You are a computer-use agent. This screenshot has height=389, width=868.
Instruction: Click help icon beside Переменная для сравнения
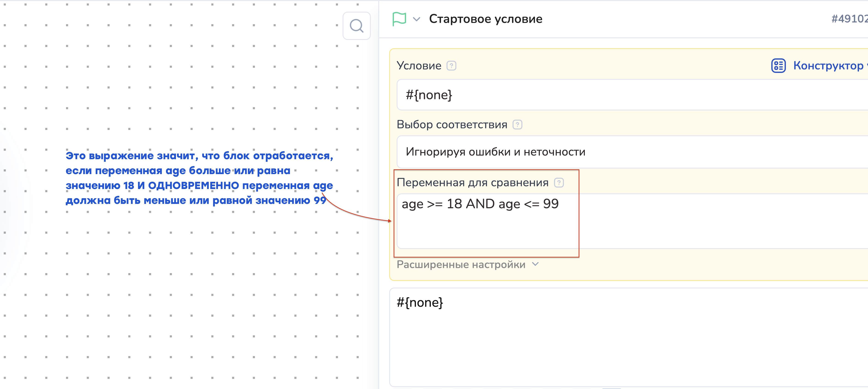(x=559, y=183)
